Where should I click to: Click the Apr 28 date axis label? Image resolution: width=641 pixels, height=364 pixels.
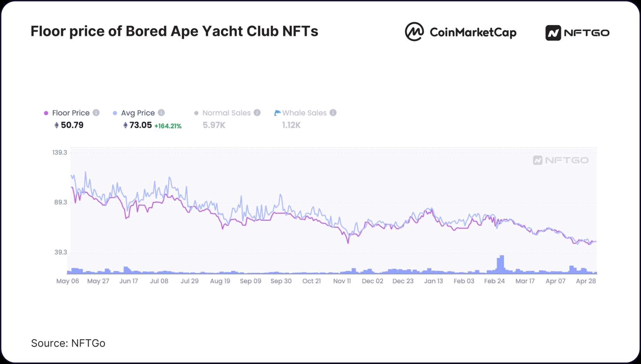586,281
